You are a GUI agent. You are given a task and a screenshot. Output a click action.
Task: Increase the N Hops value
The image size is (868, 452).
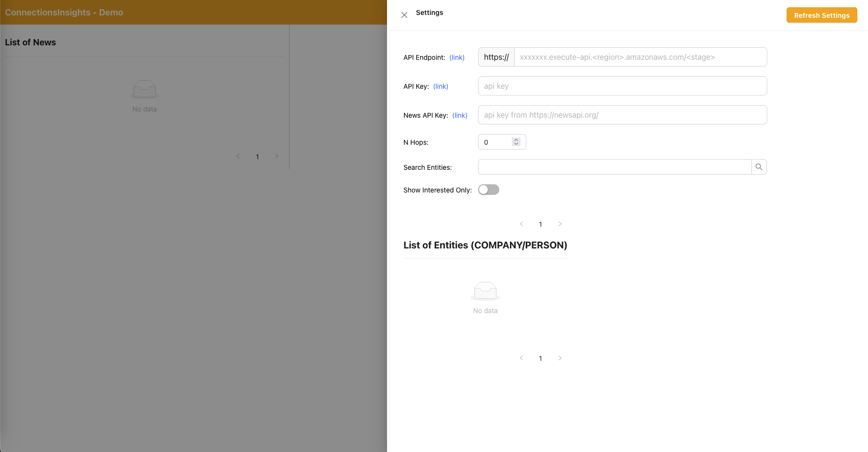pyautogui.click(x=516, y=140)
